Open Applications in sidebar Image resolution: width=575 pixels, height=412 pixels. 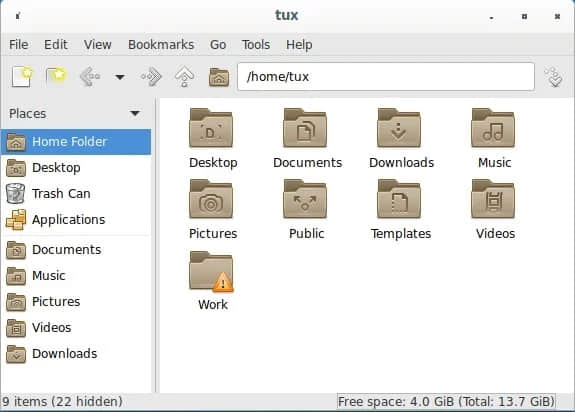76,220
